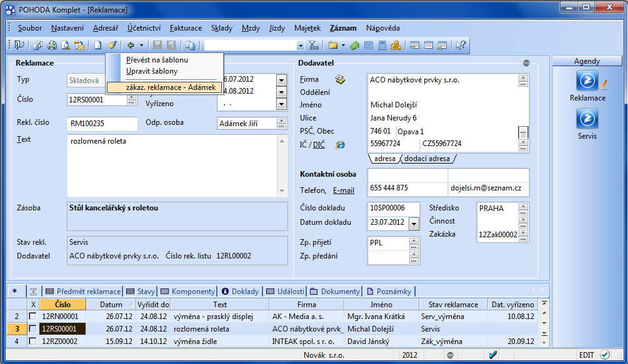
Task: Open the first calculator icon in toolbar
Action: pos(369,45)
